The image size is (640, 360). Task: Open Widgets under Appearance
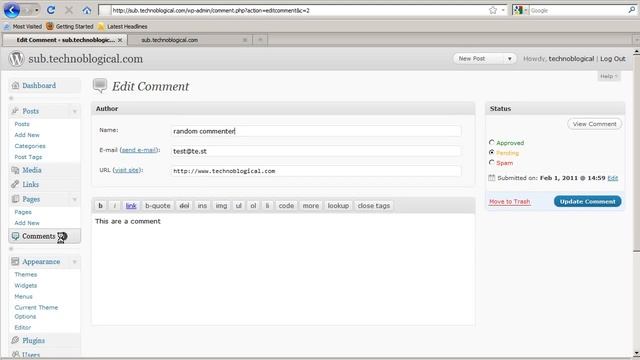[x=26, y=285]
